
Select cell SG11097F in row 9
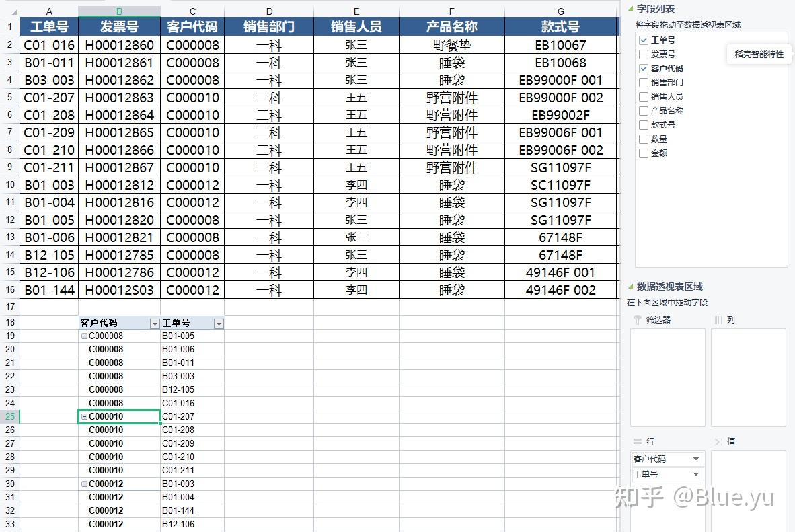click(561, 167)
